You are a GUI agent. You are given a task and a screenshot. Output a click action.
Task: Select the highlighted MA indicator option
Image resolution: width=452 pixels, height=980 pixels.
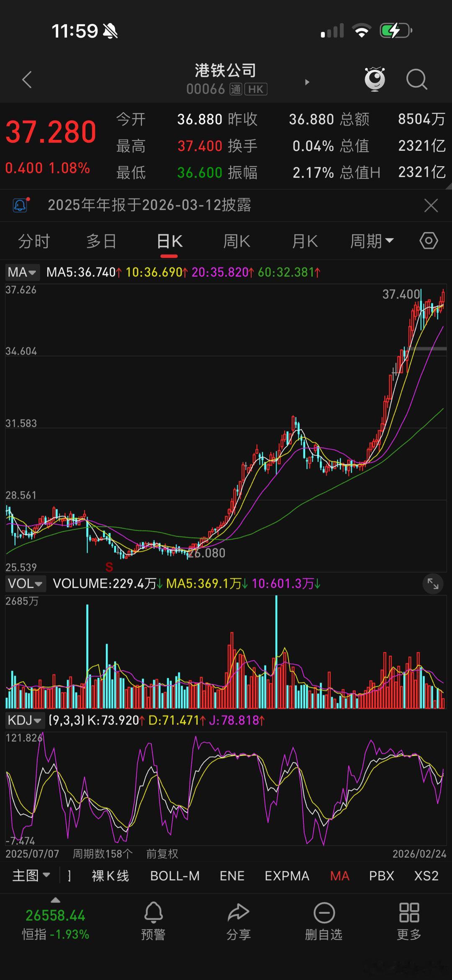click(x=339, y=876)
